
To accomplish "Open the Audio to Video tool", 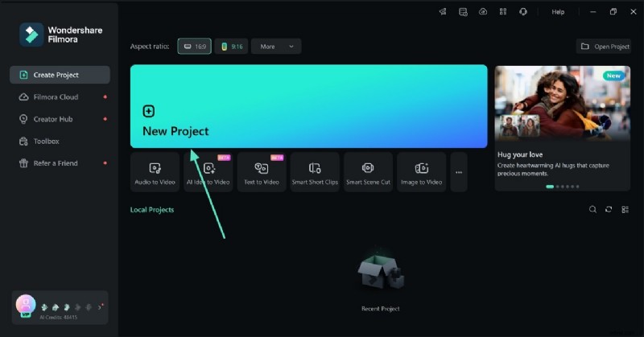I will point(155,172).
